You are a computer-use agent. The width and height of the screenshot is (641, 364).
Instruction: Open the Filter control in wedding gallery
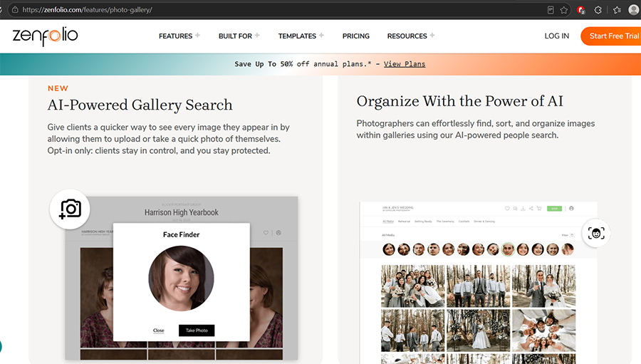[x=568, y=235]
